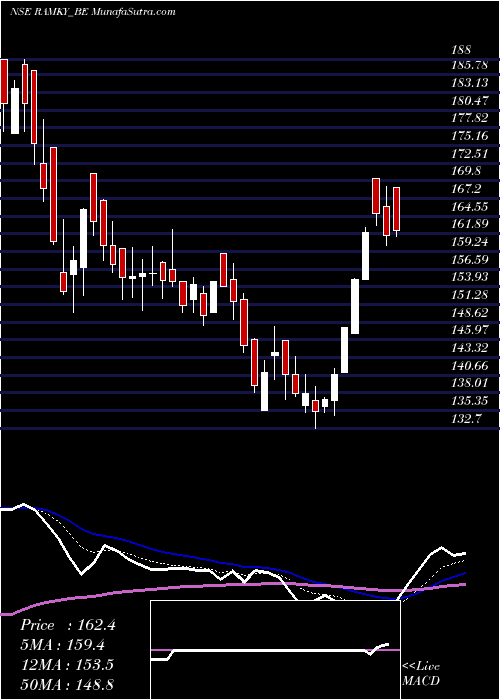Click the 175.16 price axis label

tap(470, 136)
